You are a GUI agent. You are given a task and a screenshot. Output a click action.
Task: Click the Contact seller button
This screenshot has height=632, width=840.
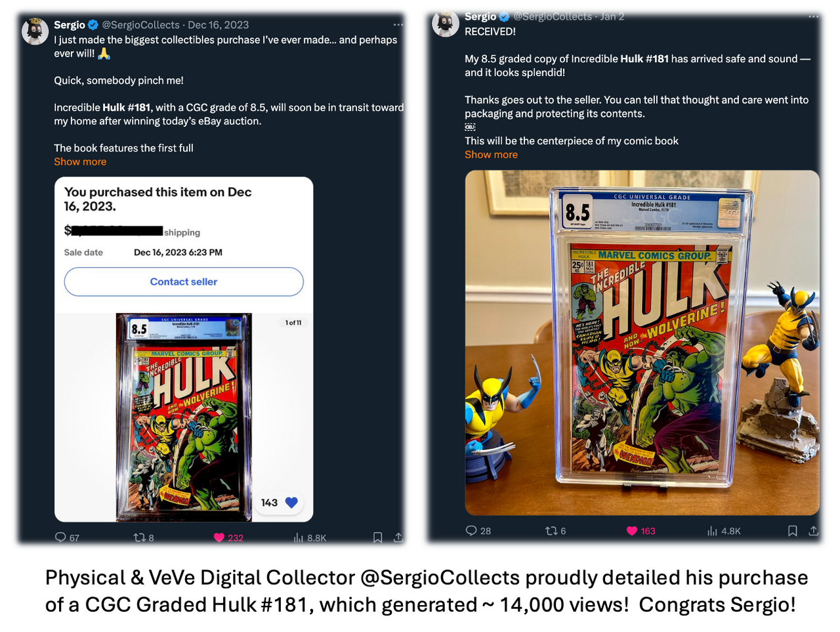click(x=184, y=282)
